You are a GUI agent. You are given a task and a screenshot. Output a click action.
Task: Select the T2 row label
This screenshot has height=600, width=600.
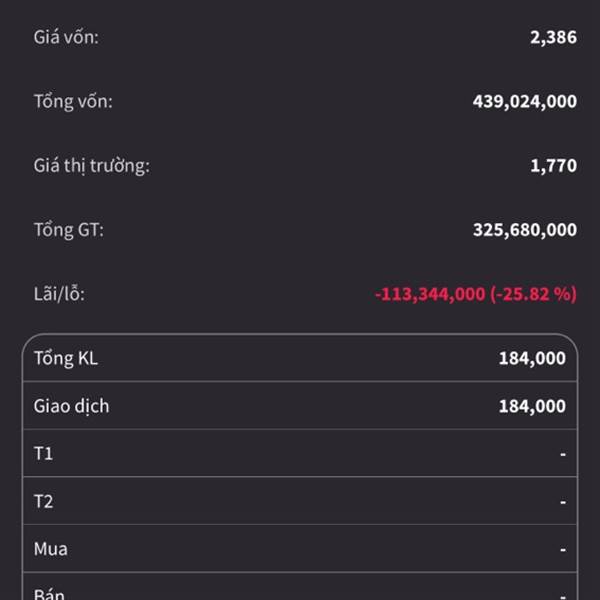[43, 502]
